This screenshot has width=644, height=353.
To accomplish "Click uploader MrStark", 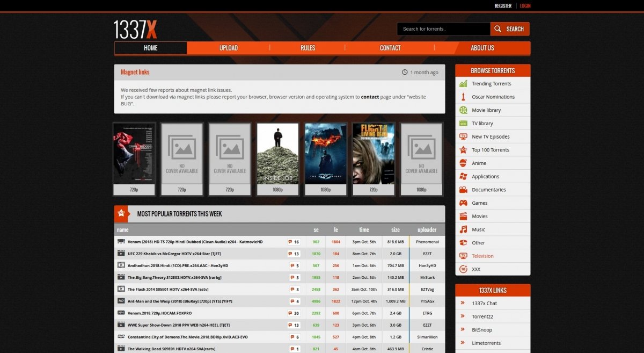I will 427,277.
